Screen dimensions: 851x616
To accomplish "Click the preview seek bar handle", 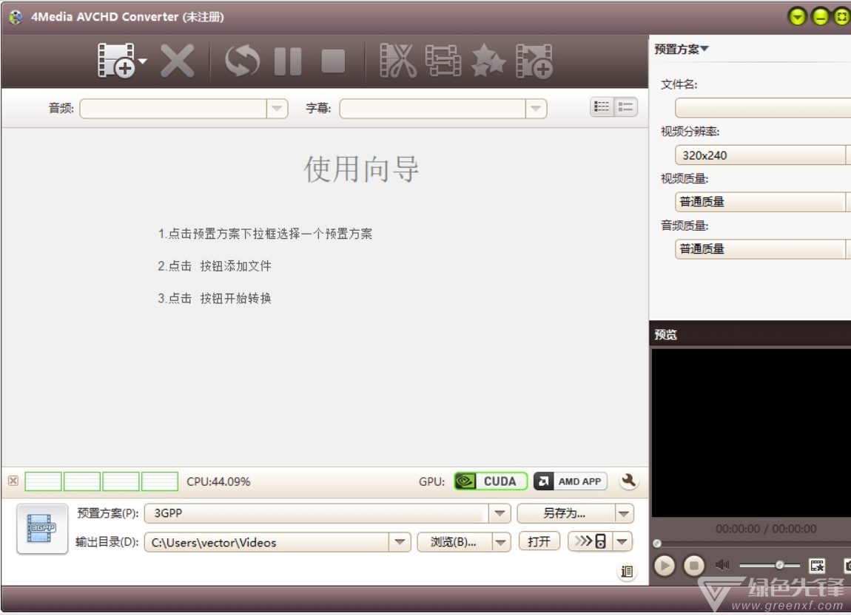I will [656, 544].
